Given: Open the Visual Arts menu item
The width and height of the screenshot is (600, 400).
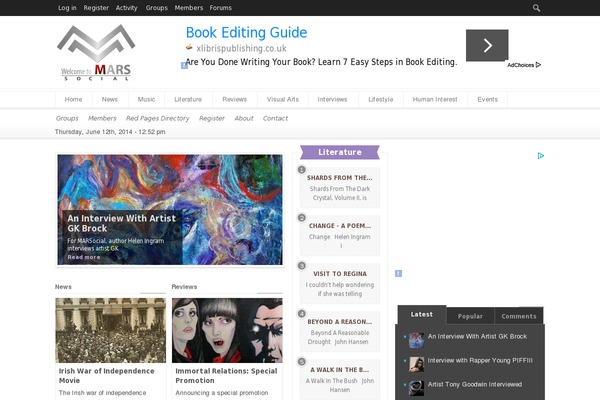Looking at the screenshot, I should pyautogui.click(x=283, y=100).
